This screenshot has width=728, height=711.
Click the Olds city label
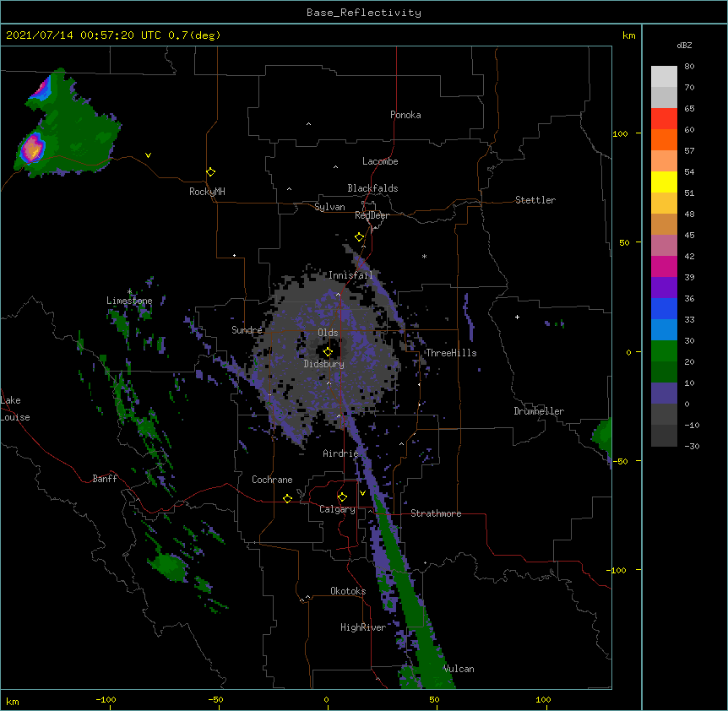point(328,333)
